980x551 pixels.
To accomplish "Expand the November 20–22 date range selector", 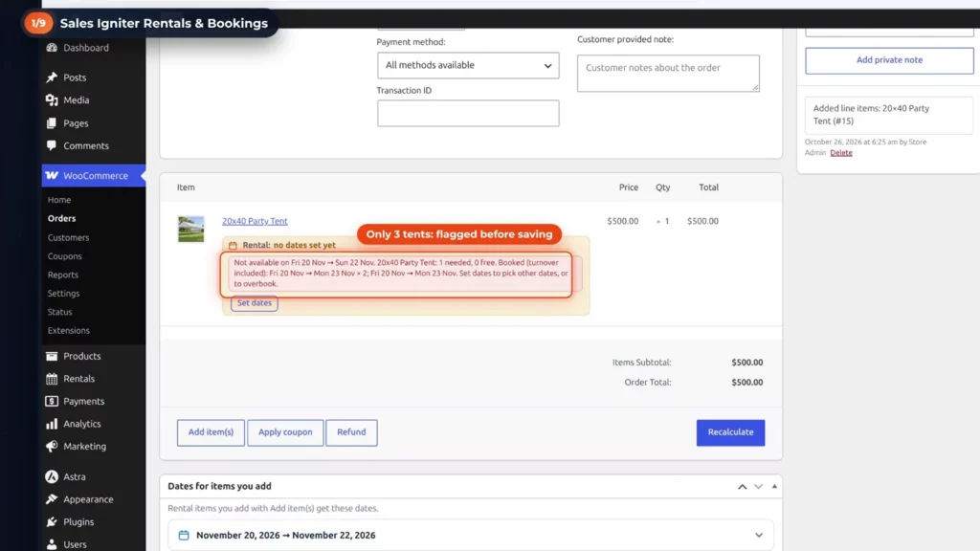I will tap(471, 536).
